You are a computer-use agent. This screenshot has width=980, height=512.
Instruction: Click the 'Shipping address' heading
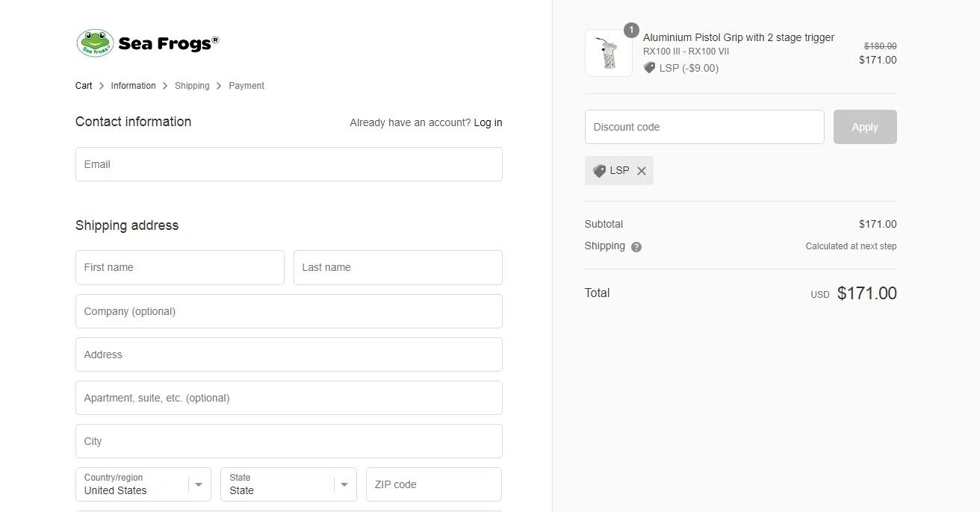coord(127,225)
